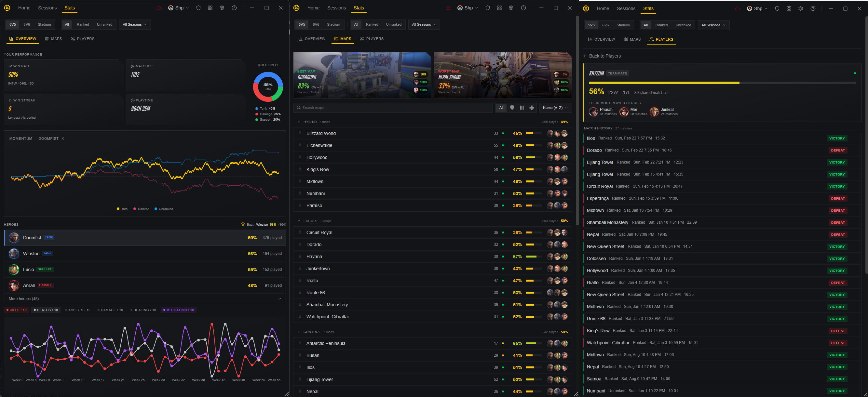Focus the Search maps input field
Image resolution: width=868 pixels, height=397 pixels.
[393, 108]
